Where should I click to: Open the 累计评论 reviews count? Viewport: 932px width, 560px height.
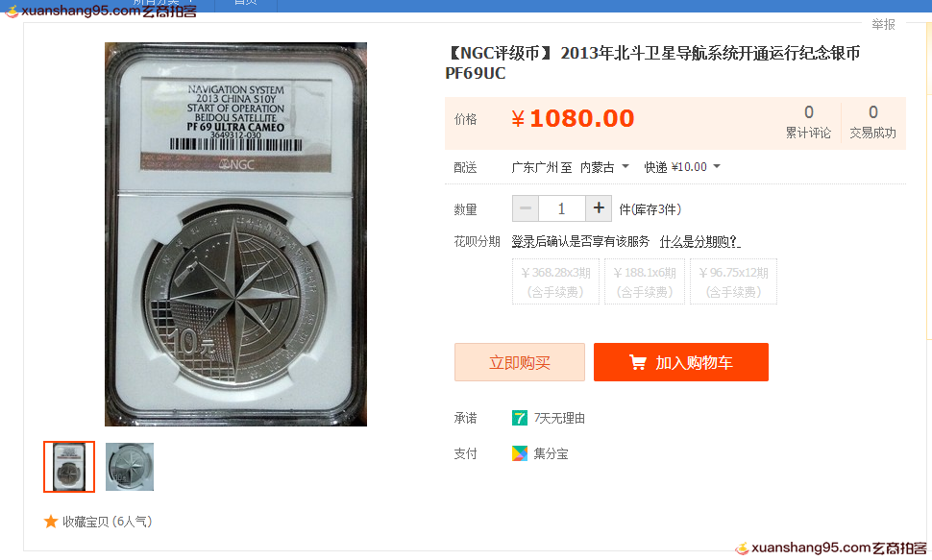pyautogui.click(x=808, y=122)
